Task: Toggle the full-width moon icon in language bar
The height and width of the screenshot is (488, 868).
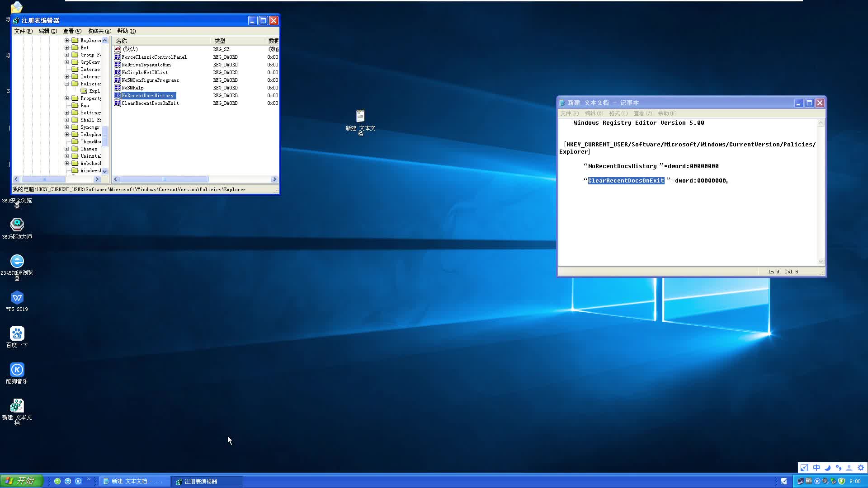Action: click(x=828, y=468)
